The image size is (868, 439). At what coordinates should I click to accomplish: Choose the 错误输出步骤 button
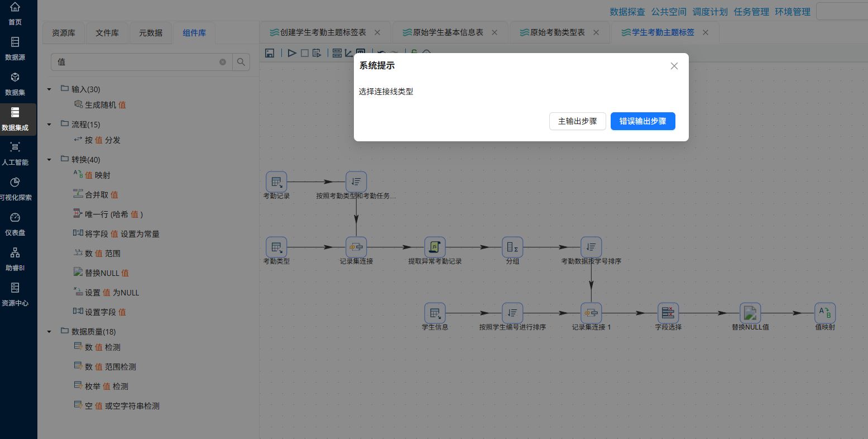[x=643, y=121]
